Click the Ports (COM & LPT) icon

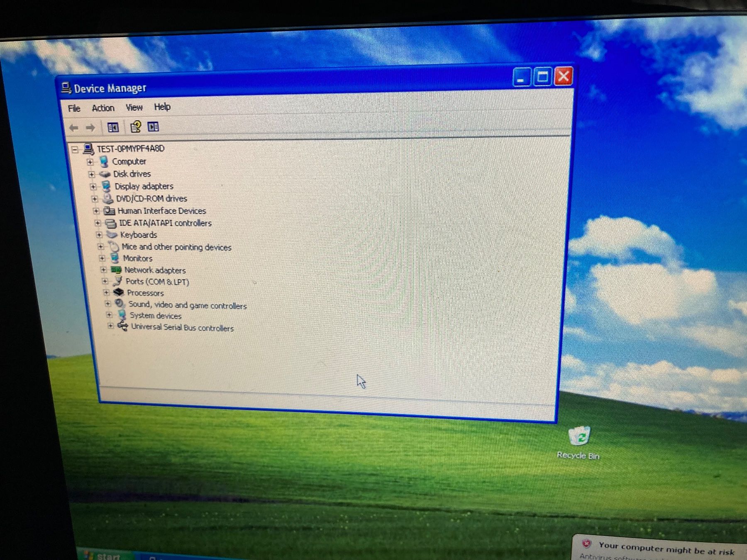(x=118, y=281)
